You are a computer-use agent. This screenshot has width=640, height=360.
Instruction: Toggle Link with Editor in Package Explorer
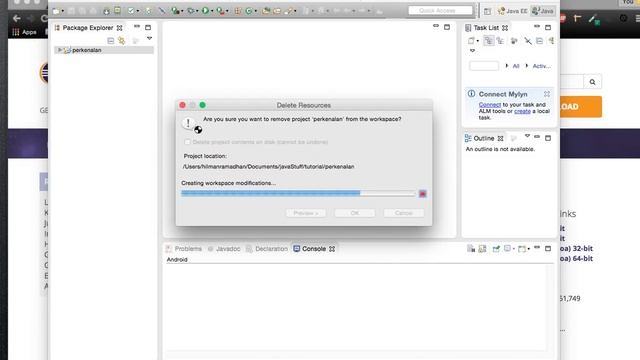122,40
